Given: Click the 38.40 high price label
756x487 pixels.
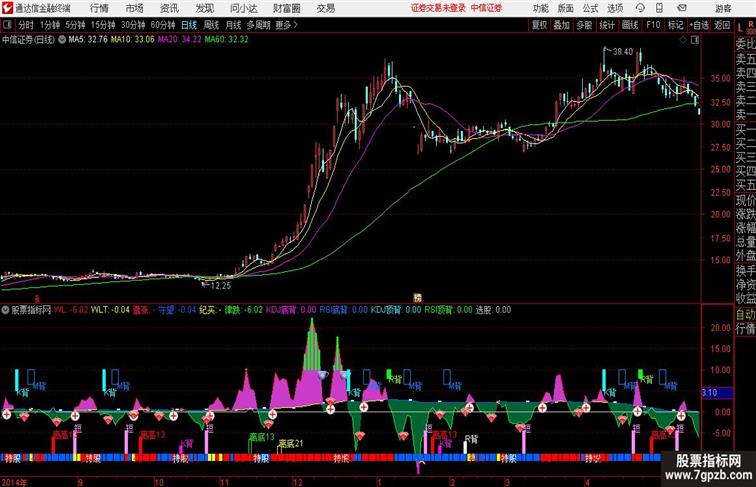Looking at the screenshot, I should (622, 52).
